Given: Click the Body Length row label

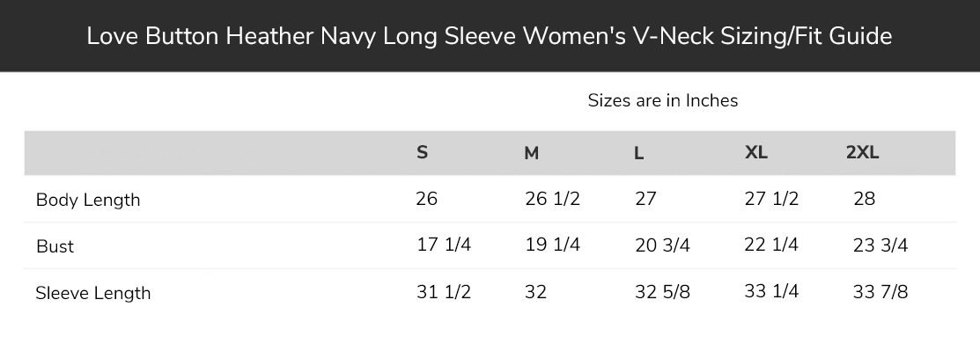Looking at the screenshot, I should [88, 200].
